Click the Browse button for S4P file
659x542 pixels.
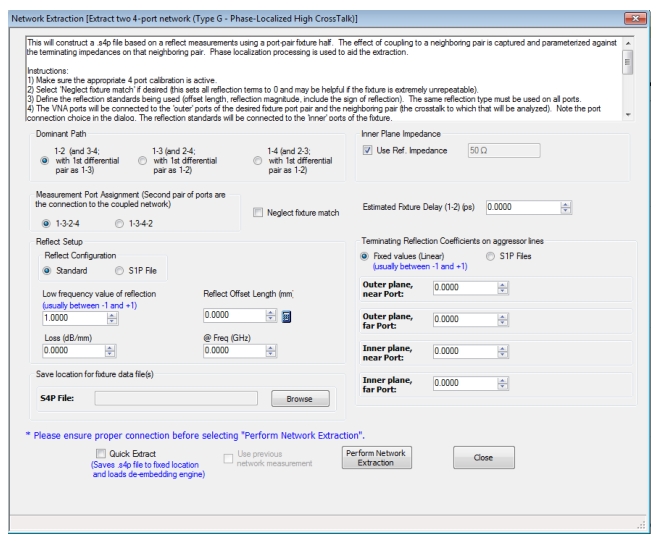pos(300,398)
